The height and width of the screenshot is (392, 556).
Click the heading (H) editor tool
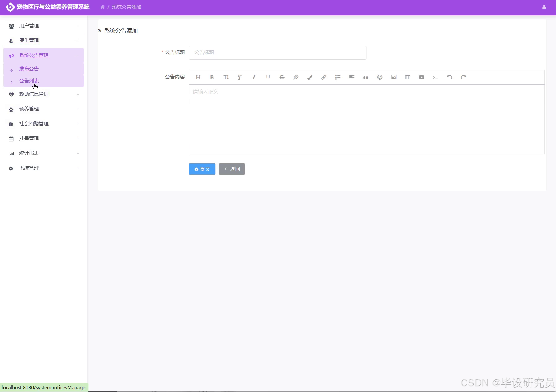click(x=198, y=77)
